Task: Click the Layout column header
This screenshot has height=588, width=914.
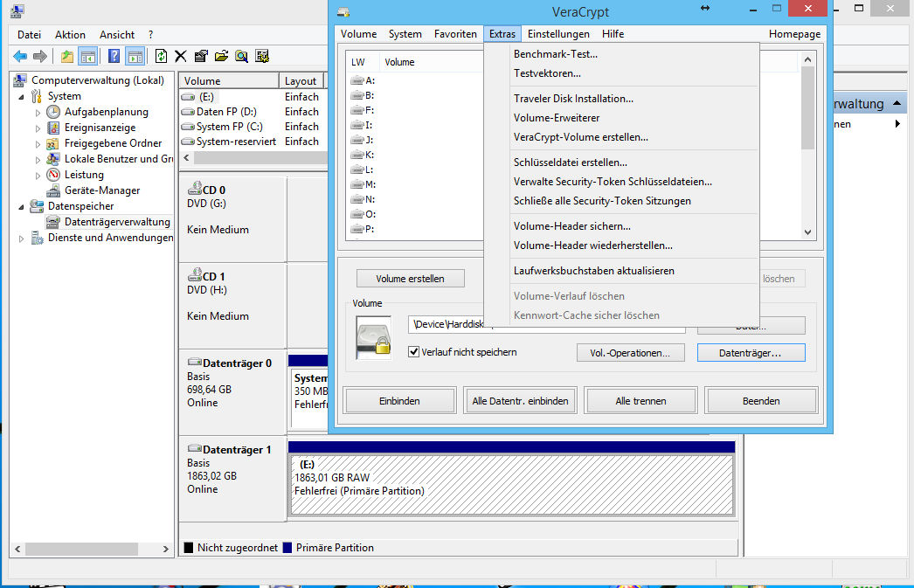Action: click(301, 81)
